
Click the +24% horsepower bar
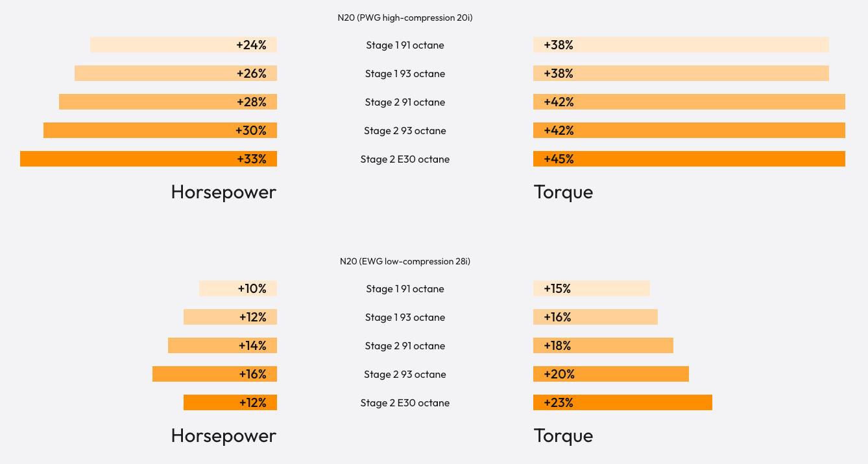[184, 45]
